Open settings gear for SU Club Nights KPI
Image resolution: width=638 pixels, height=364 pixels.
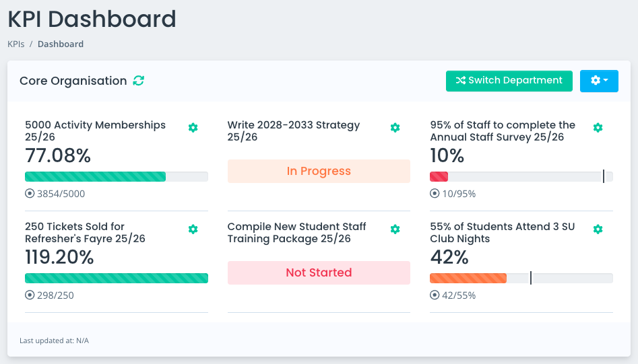point(598,229)
